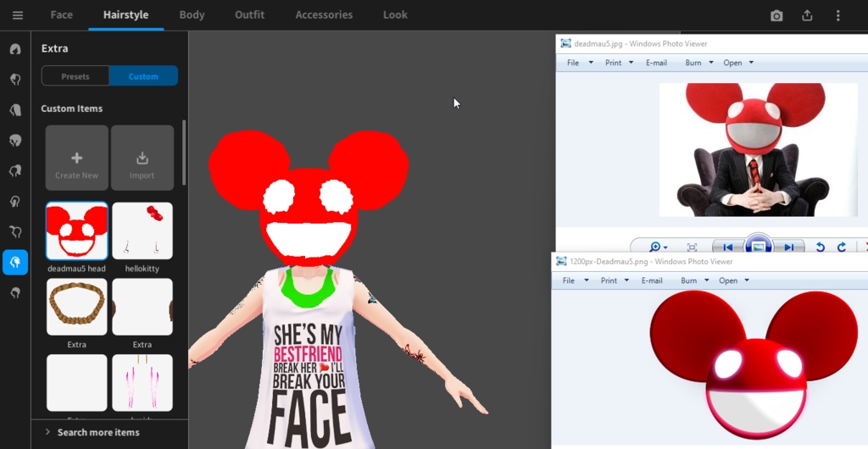This screenshot has height=449, width=868.
Task: Switch to the Custom toggle
Action: point(143,76)
